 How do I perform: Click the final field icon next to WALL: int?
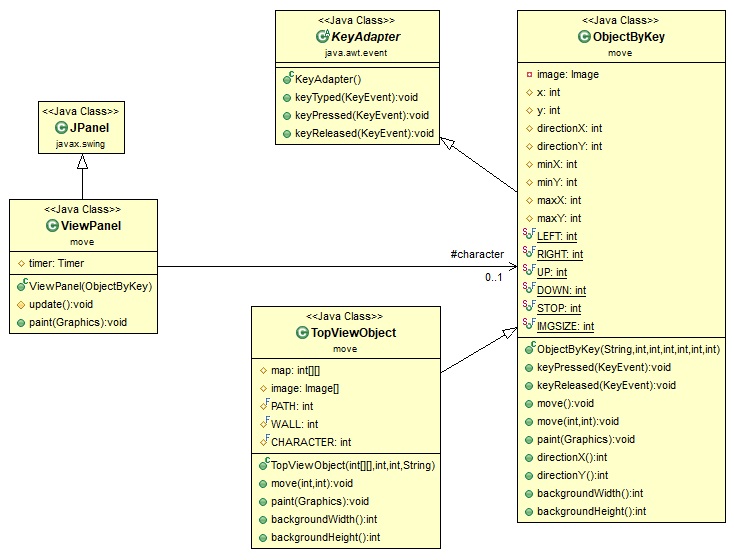coord(264,424)
